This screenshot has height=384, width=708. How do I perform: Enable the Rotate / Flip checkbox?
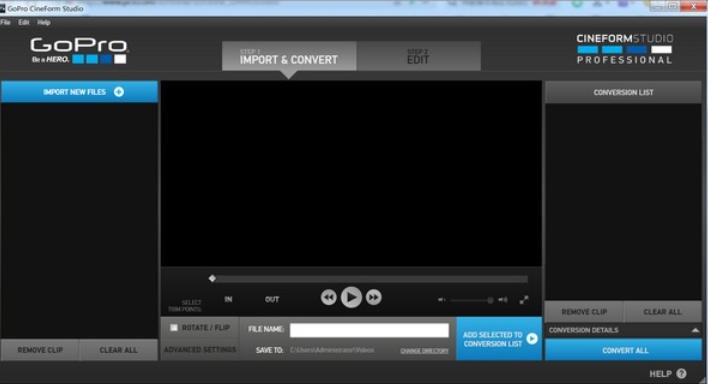(174, 328)
